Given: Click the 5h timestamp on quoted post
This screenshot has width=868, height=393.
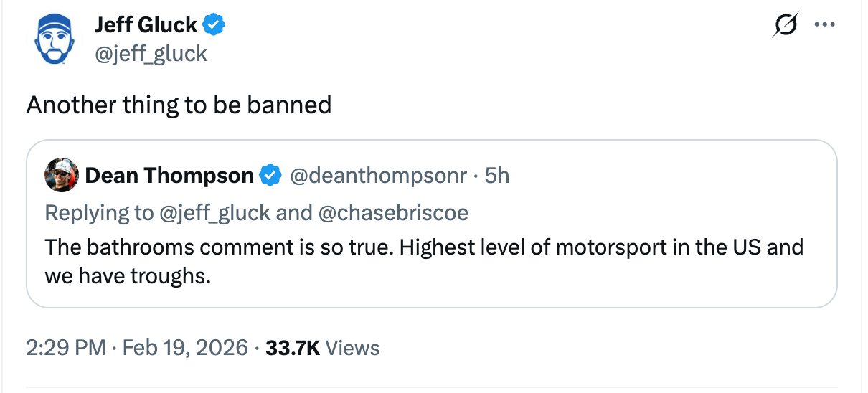Looking at the screenshot, I should point(497,175).
